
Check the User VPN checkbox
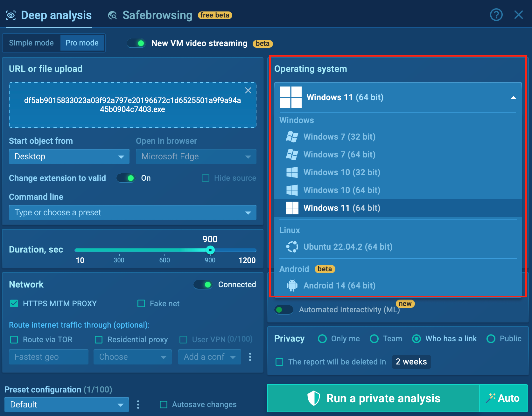pos(183,340)
